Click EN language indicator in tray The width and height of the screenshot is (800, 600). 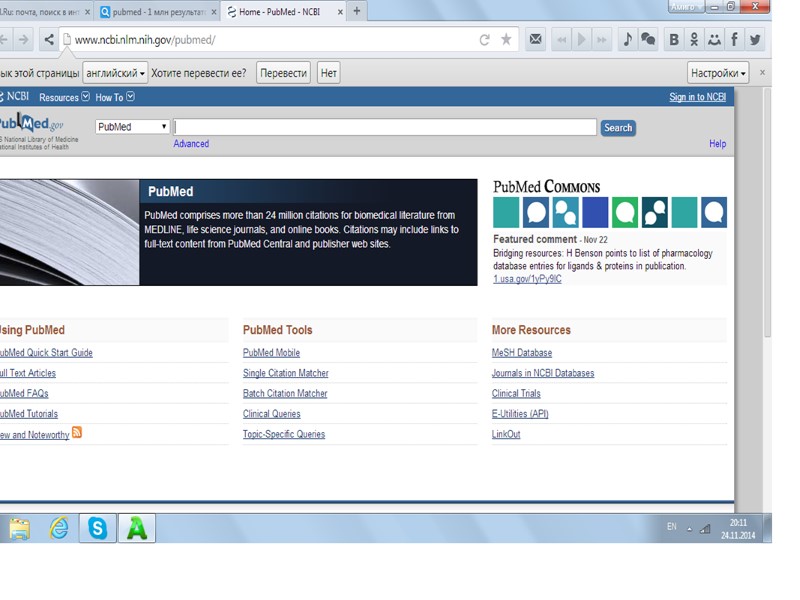tap(671, 527)
